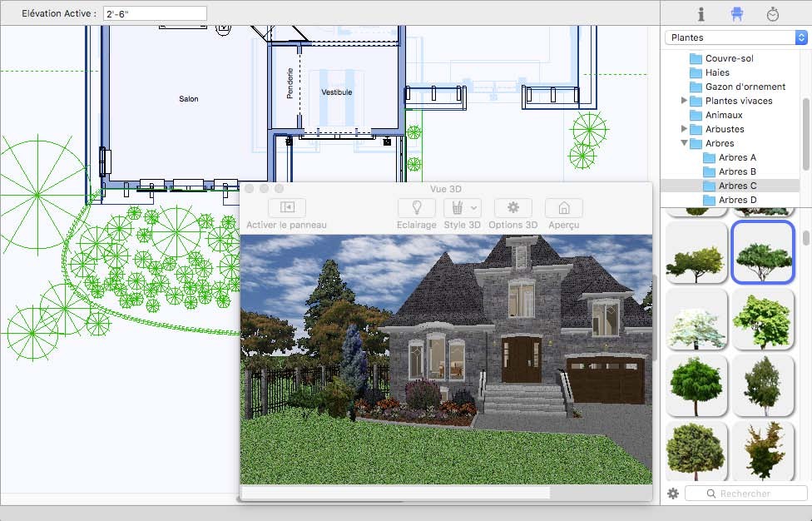Open the Plantes category dropdown
The width and height of the screenshot is (812, 521).
[x=735, y=37]
